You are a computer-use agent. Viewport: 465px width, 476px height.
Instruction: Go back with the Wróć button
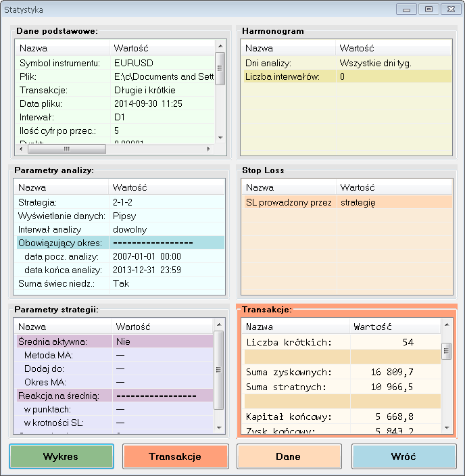coord(403,456)
